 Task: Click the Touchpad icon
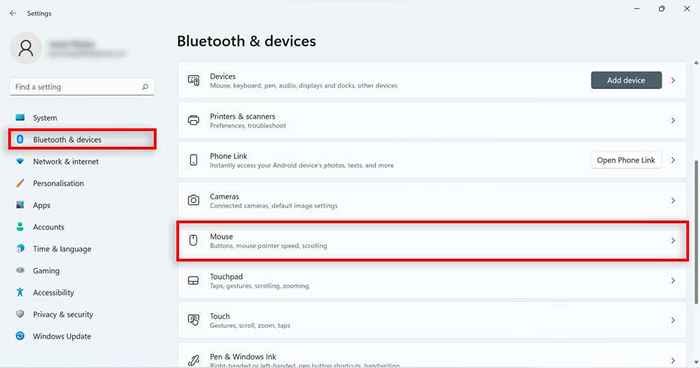[x=193, y=280]
